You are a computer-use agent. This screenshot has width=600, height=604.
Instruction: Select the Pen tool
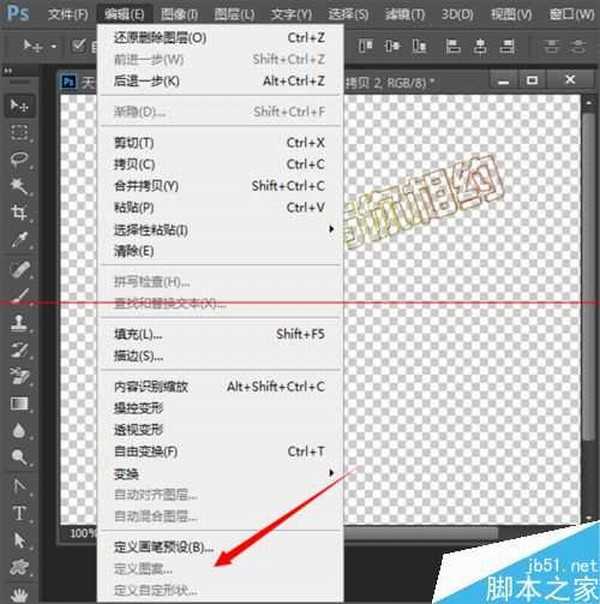click(19, 486)
